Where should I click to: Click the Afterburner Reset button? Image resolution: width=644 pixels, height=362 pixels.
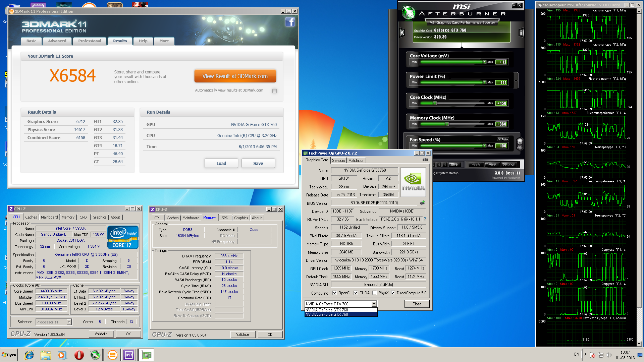coord(492,165)
